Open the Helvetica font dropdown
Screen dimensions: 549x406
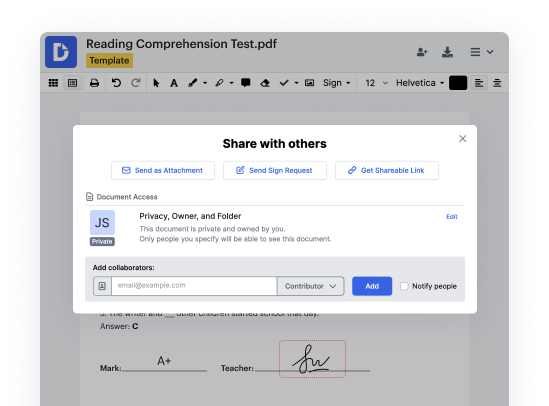[x=420, y=83]
